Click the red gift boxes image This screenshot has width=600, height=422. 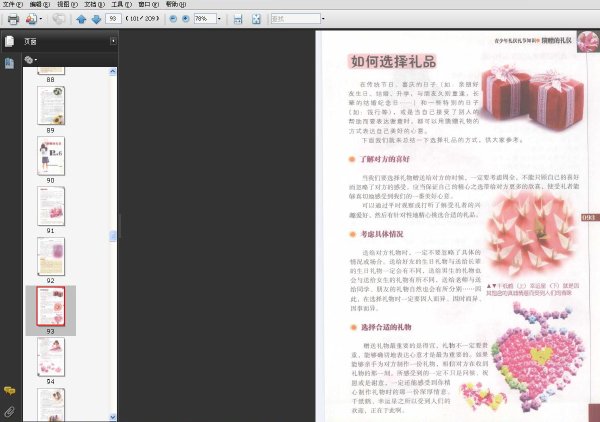pyautogui.click(x=533, y=97)
